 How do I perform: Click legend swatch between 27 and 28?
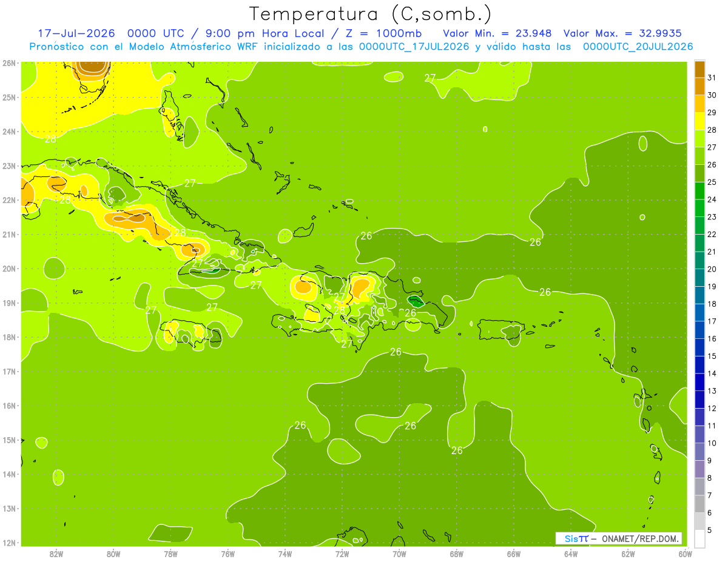[x=699, y=138]
